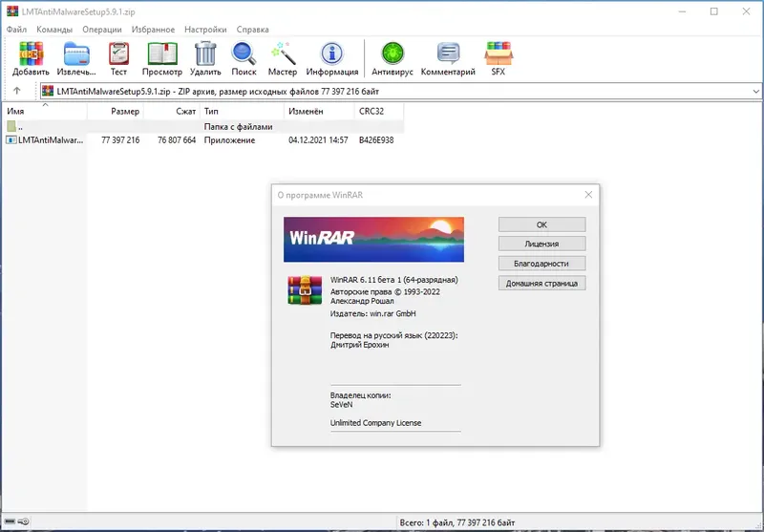Click the owner name 'SeVeN'
The width and height of the screenshot is (764, 532).
click(x=342, y=405)
